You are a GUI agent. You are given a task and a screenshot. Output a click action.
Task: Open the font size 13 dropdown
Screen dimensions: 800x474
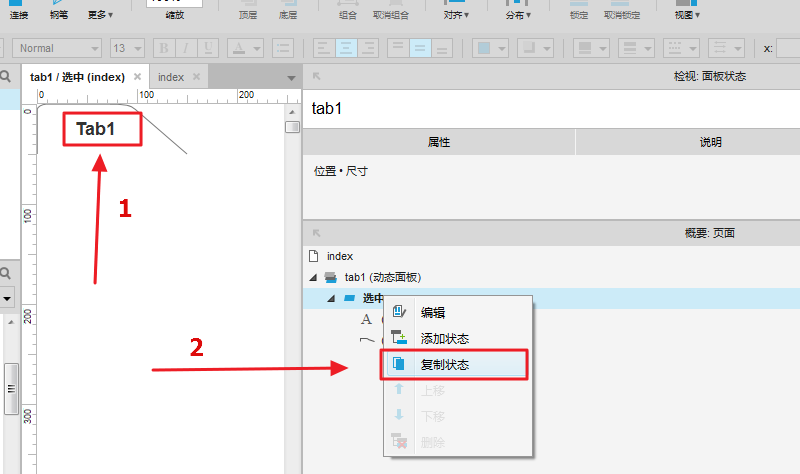point(127,48)
